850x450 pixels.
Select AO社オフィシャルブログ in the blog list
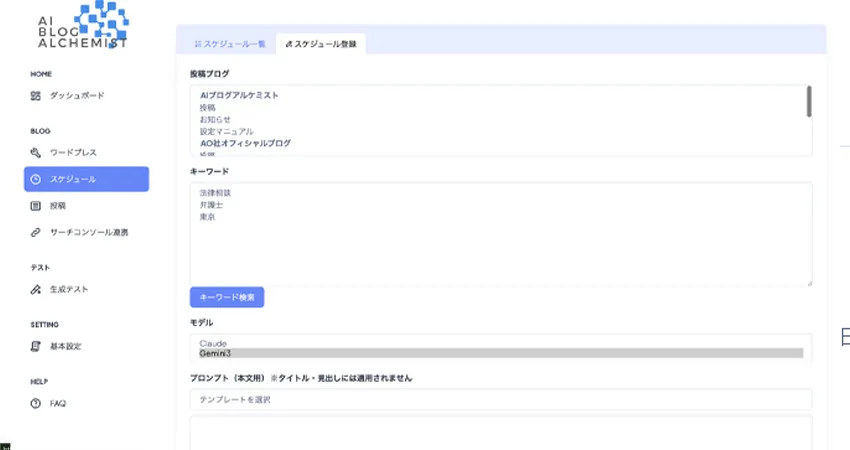(245, 143)
